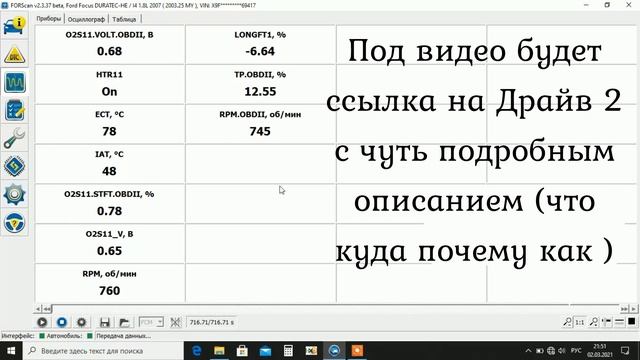Switch to the Приборы tab
The image size is (640, 360).
pyautogui.click(x=49, y=19)
